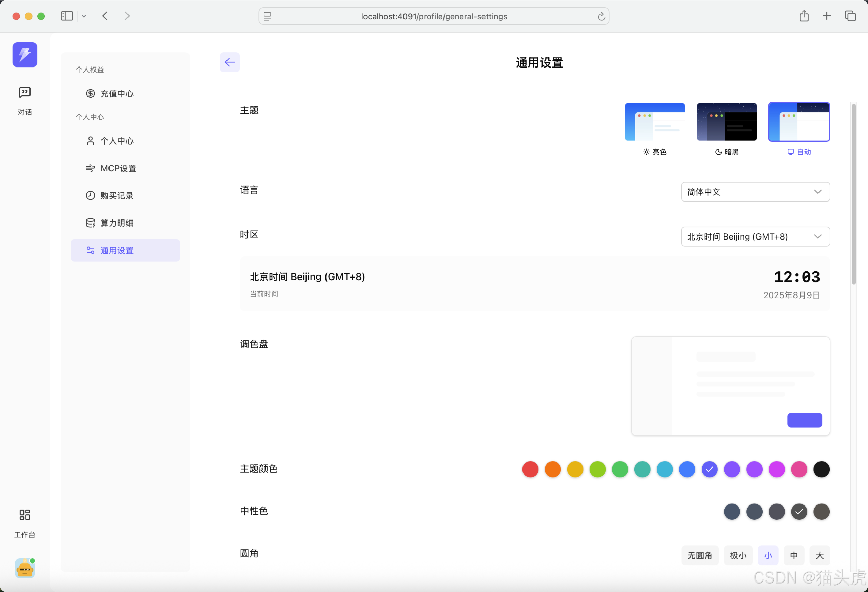This screenshot has height=592, width=868.
Task: Open the 工作台 workspace panel
Action: pyautogui.click(x=24, y=523)
